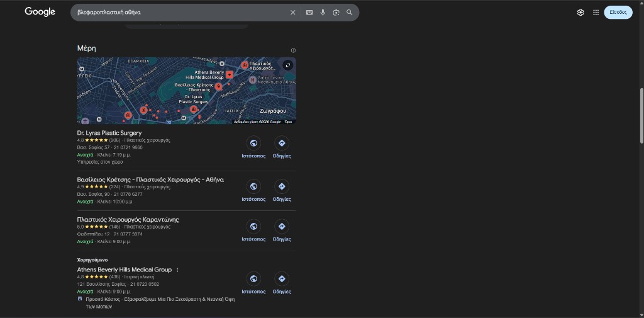Viewport: 644px width, 318px height.
Task: Open Πλαστικός Χειρουργός Καραντώνης listing
Action: point(128,220)
